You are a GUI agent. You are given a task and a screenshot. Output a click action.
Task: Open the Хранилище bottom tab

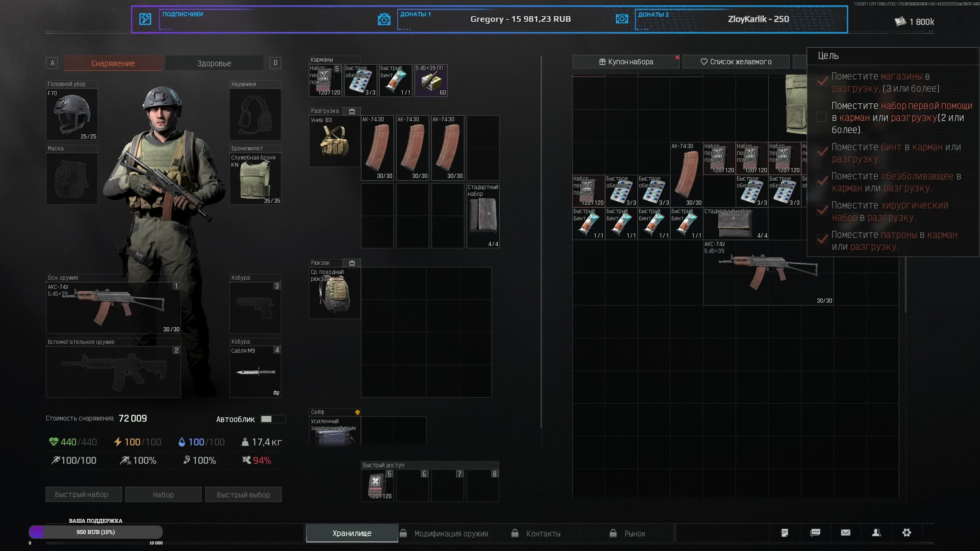pos(352,533)
